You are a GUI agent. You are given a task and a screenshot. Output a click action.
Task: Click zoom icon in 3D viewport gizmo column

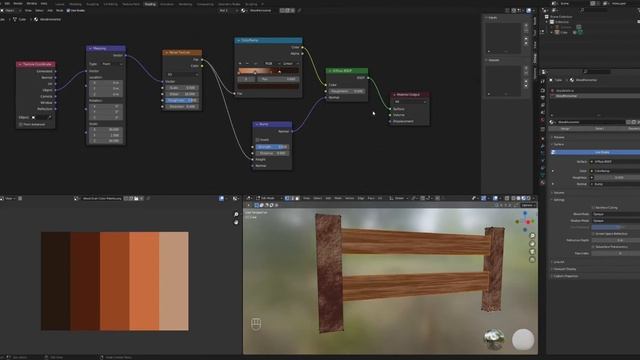click(x=532, y=236)
